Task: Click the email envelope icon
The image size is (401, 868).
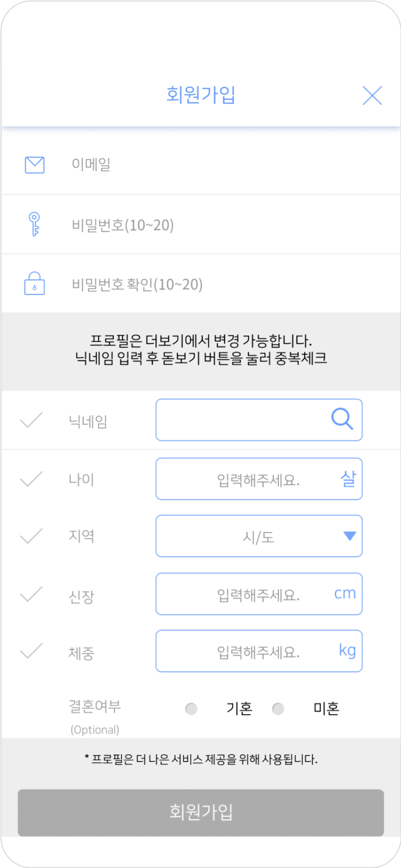Action: pyautogui.click(x=34, y=164)
